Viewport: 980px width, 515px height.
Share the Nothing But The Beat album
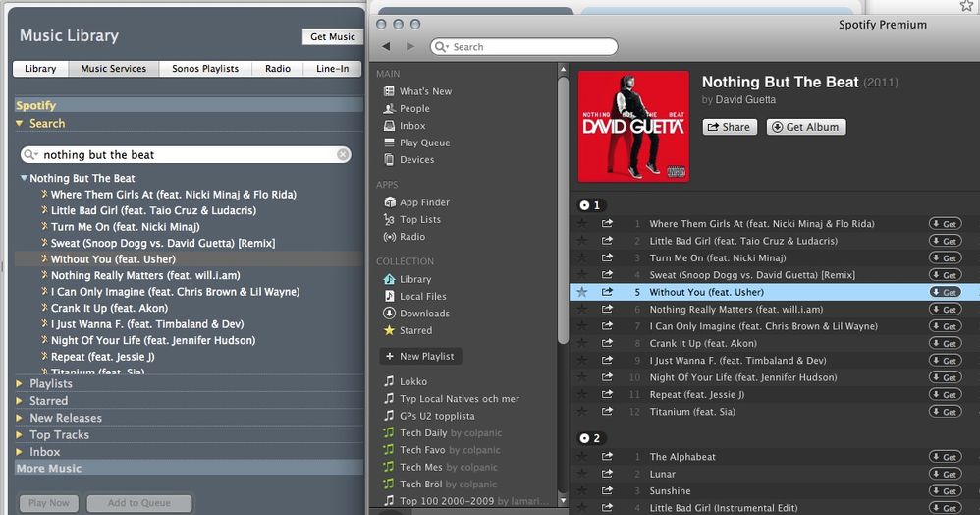click(730, 127)
